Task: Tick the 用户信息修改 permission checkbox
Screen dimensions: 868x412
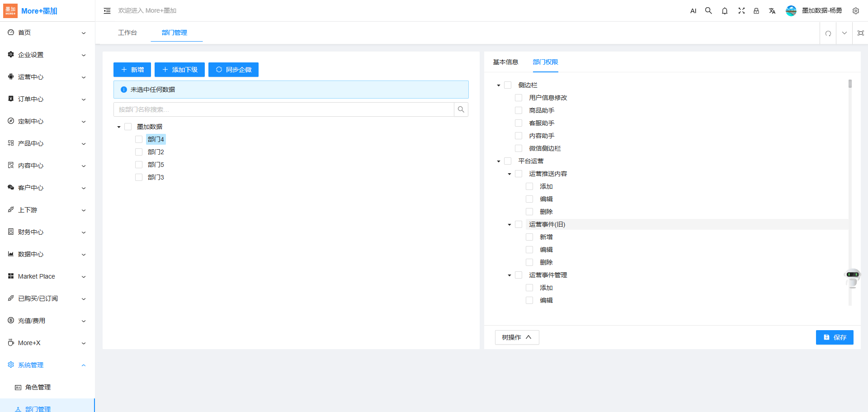Action: 519,98
